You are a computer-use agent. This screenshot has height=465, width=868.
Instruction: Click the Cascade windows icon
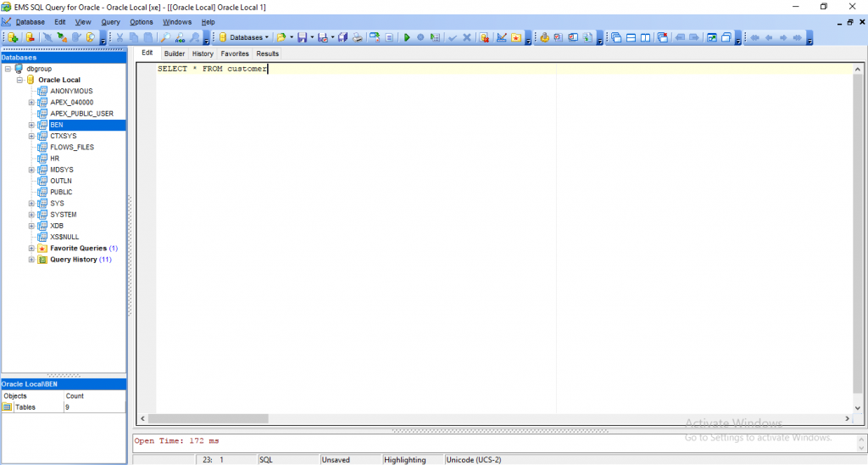pos(616,37)
